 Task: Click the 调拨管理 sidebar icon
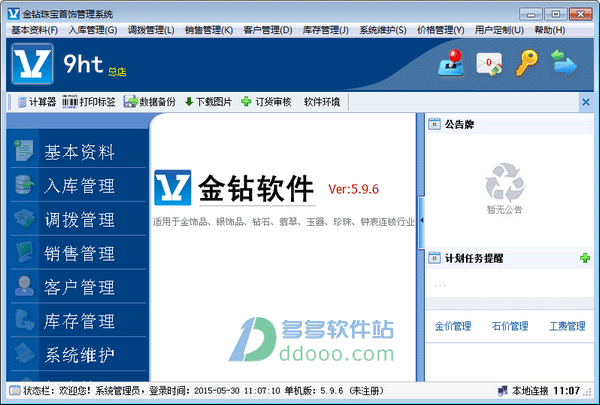point(24,219)
